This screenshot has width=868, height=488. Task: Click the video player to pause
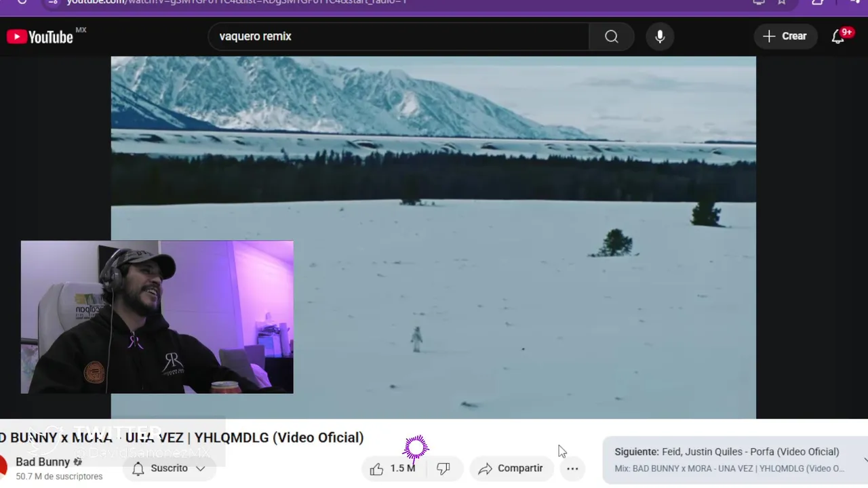pos(433,237)
